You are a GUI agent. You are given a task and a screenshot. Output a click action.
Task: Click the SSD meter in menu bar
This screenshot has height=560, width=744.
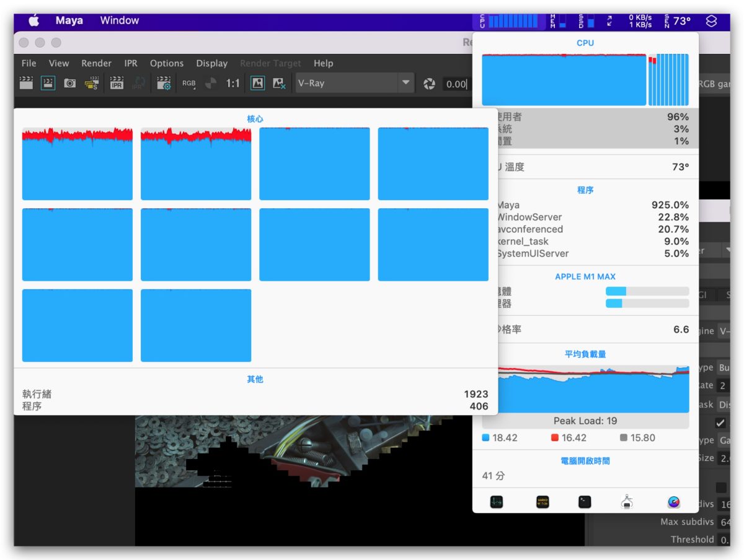click(x=587, y=22)
